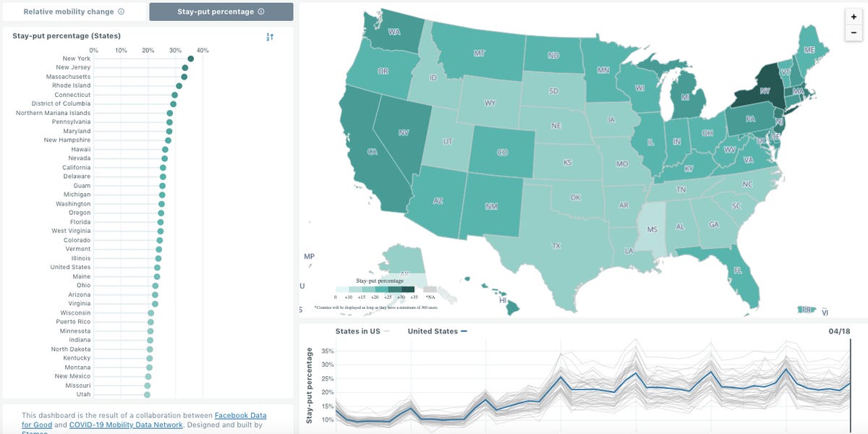Click the sort order icon above state list
Viewport: 868px width, 434px height.
(270, 37)
